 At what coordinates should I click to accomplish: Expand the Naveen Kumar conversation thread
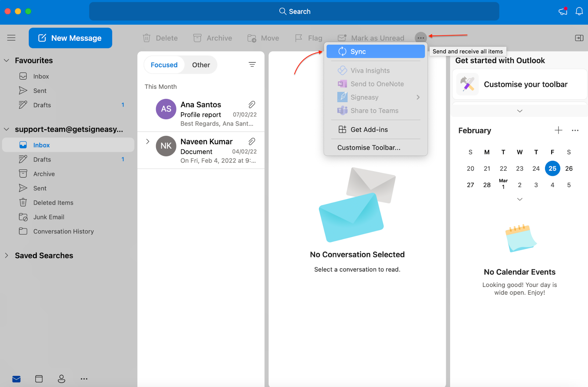148,142
